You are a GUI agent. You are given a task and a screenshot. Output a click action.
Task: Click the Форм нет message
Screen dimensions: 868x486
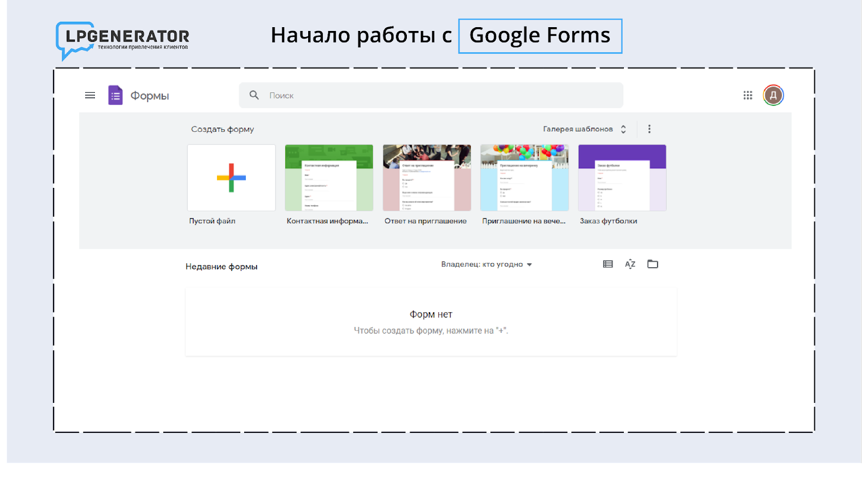[431, 314]
